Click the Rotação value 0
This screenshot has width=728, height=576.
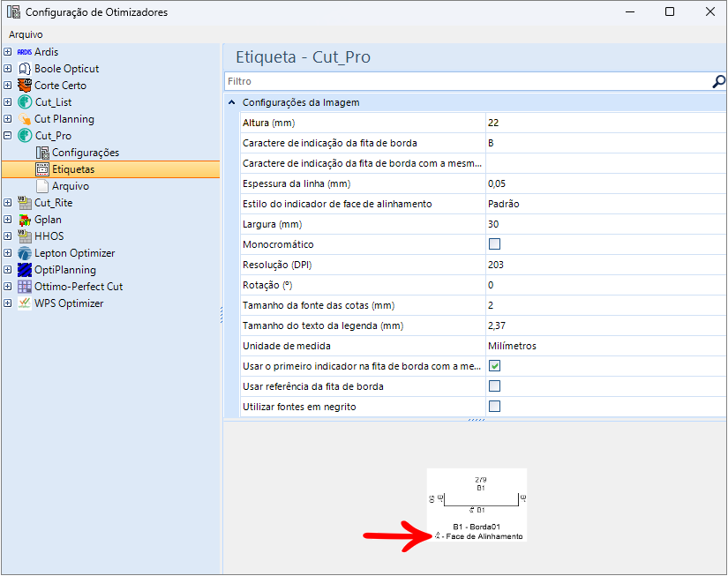click(x=605, y=285)
